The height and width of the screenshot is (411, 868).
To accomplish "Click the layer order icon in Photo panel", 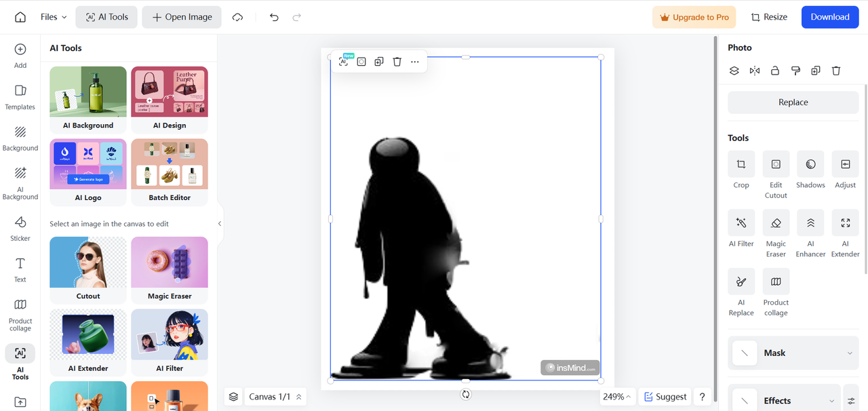I will (734, 71).
